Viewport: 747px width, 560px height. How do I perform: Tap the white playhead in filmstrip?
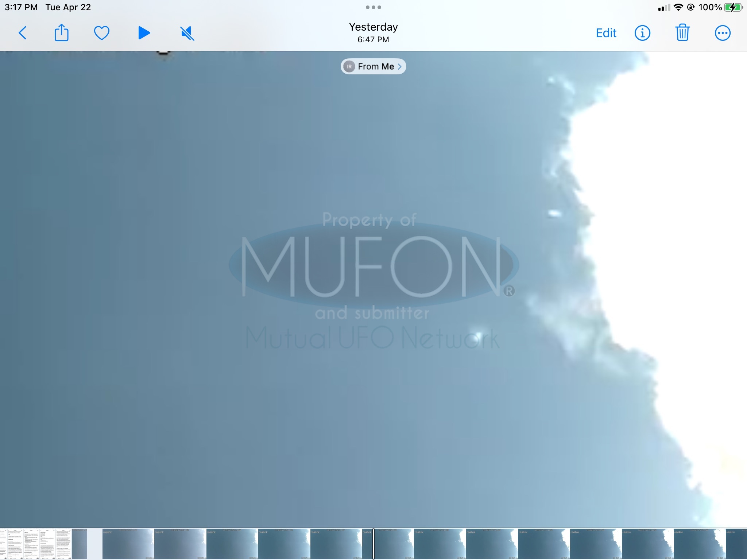(373, 544)
